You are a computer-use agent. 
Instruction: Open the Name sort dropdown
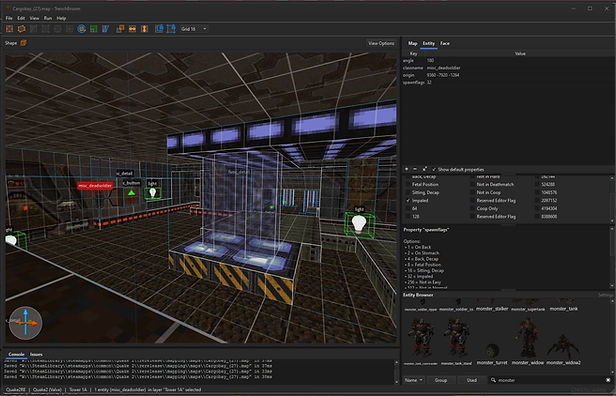(414, 380)
